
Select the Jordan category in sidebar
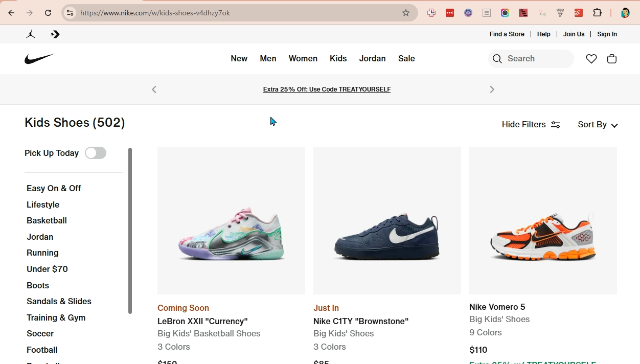(x=40, y=237)
